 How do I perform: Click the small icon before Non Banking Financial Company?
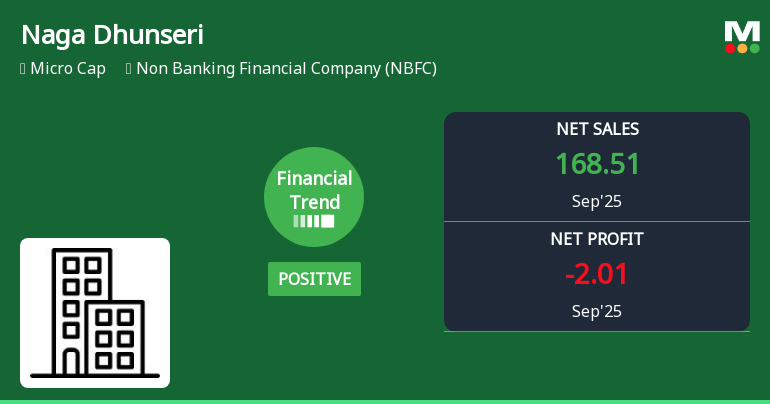click(129, 69)
